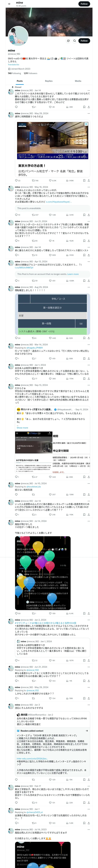Open the 1,111 Followers list

tap(30, 73)
